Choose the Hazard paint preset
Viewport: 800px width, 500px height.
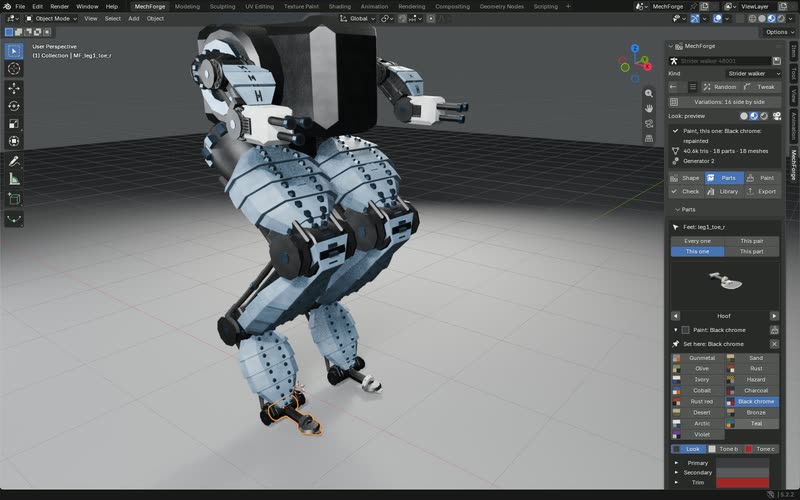pyautogui.click(x=752, y=380)
